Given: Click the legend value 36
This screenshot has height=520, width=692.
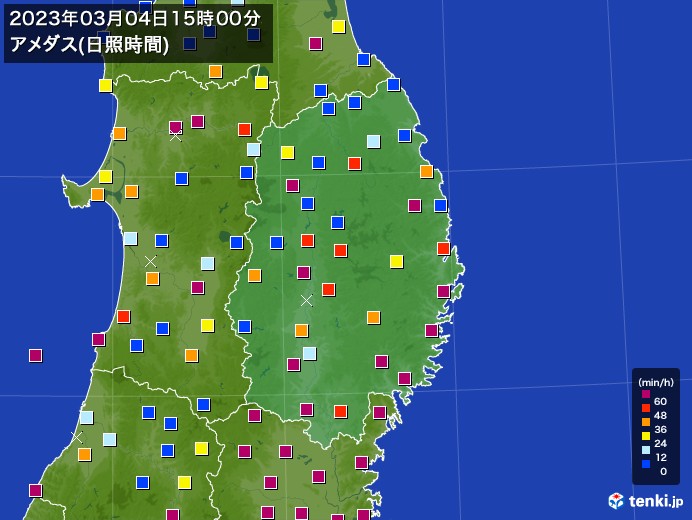Looking at the screenshot, I should [660, 429].
